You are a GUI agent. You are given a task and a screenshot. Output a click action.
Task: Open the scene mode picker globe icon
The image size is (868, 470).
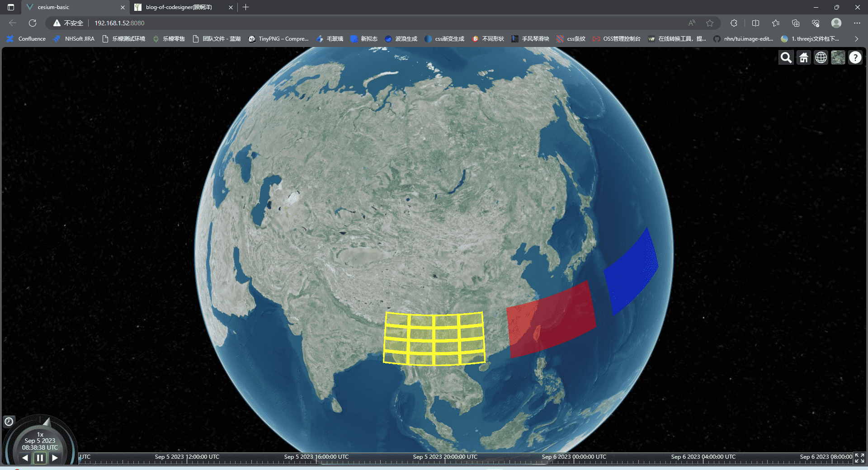pos(821,57)
